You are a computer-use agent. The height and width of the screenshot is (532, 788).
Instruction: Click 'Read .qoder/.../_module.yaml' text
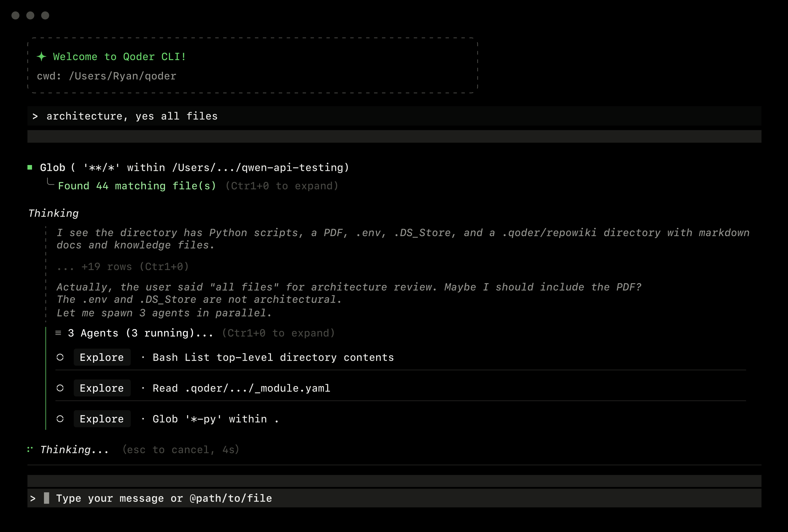click(241, 388)
